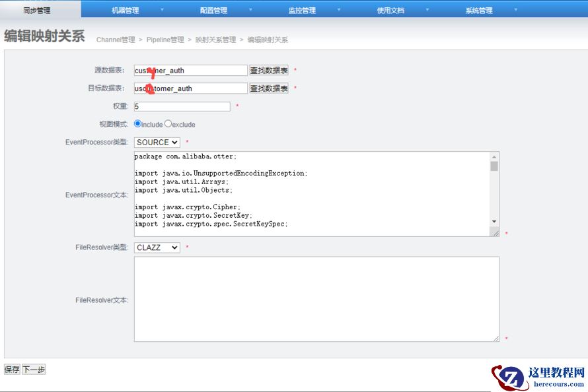This screenshot has height=392, width=588.
Task: Click the EventProcessor textarea scroll down arrow
Action: coord(494,222)
